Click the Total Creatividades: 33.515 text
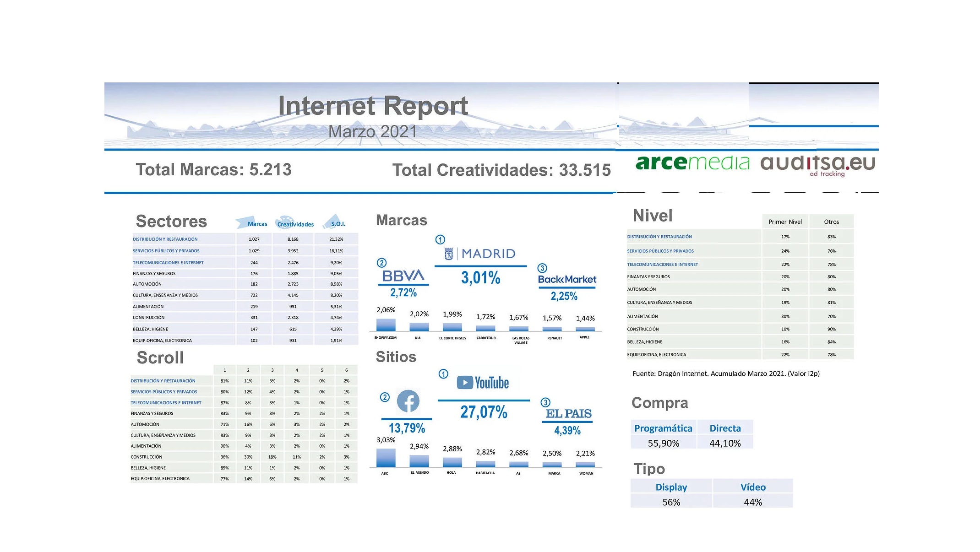The image size is (980, 552). [501, 170]
